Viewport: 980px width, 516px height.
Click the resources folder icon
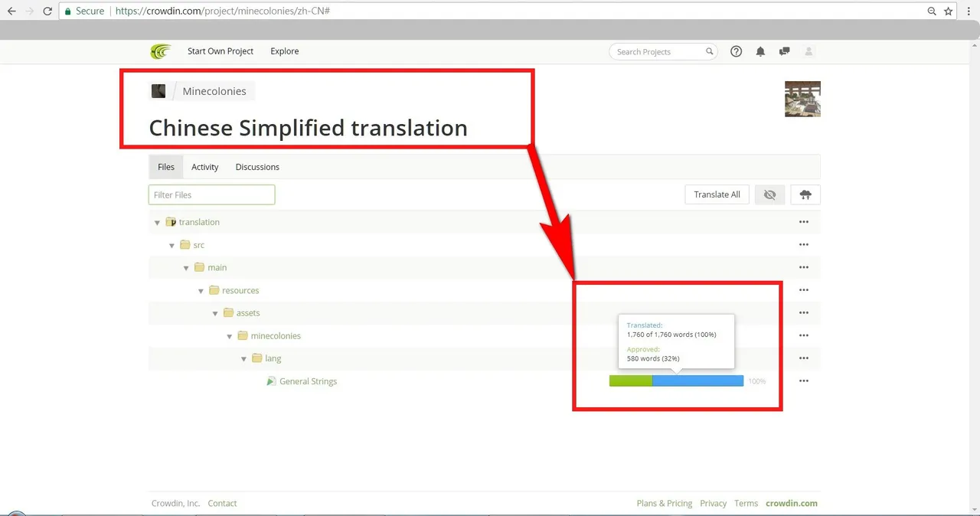(214, 290)
